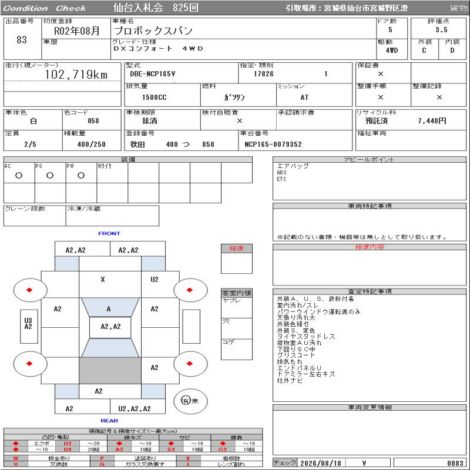The width and height of the screenshot is (470, 470).
Task: Toggle the AC equipment circle
Action: (x=19, y=175)
